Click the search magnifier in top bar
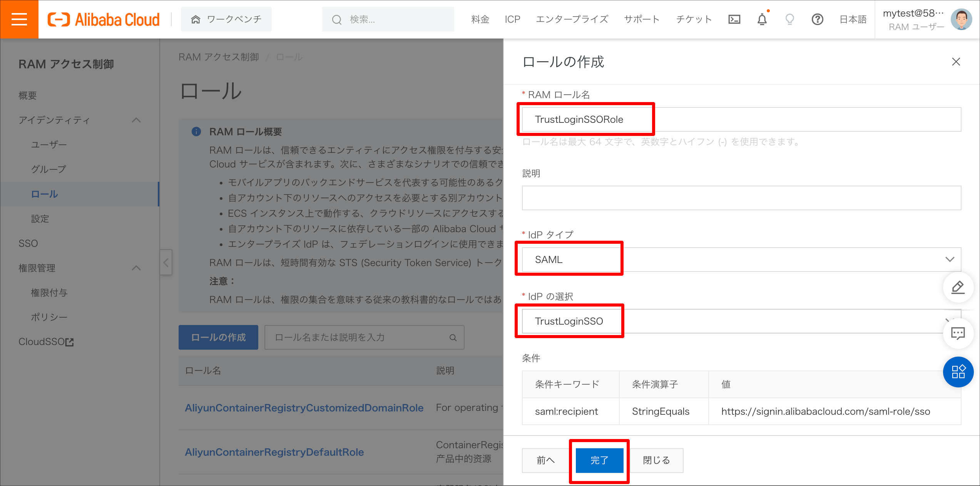The width and height of the screenshot is (980, 486). (x=336, y=19)
